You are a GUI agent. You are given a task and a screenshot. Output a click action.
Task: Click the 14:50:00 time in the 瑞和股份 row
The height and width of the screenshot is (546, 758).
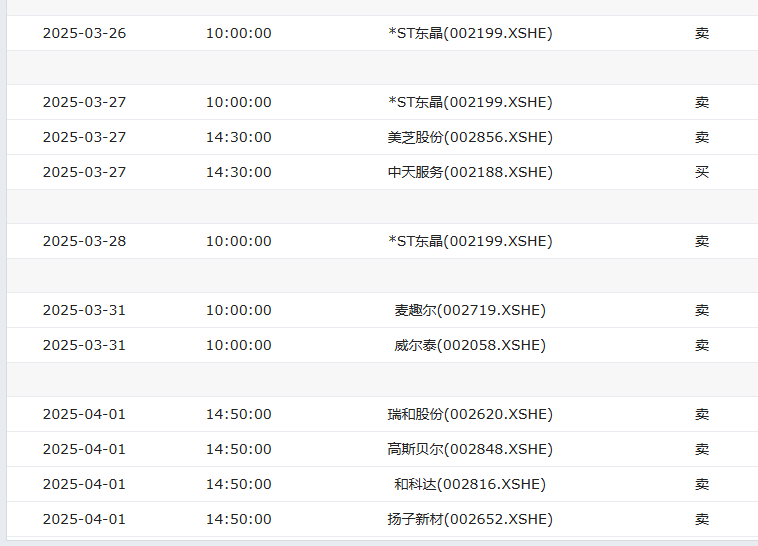pos(238,414)
